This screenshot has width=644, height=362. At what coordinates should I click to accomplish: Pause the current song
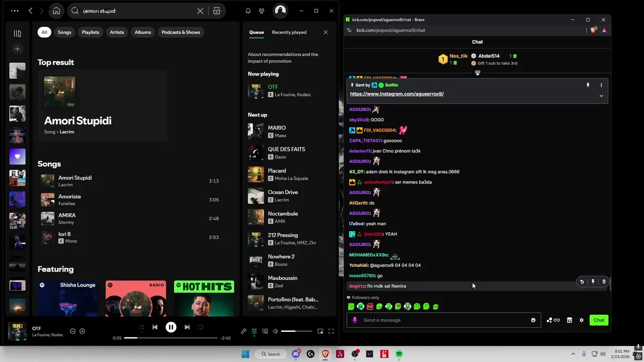[171, 327]
